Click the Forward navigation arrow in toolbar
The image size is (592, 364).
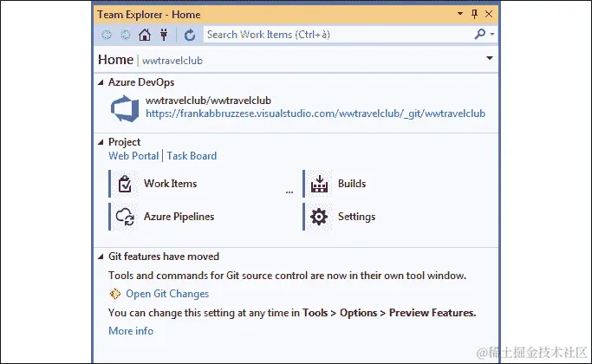click(x=126, y=35)
